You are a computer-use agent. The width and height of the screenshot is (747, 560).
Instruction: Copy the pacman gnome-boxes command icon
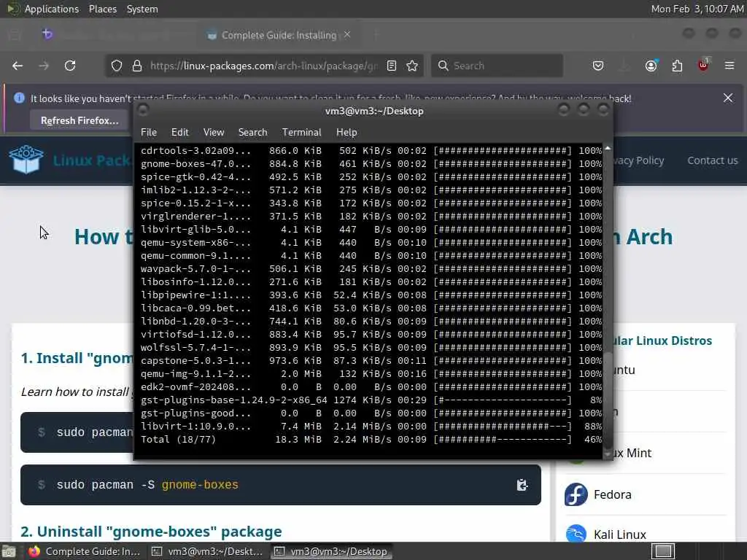click(x=522, y=485)
